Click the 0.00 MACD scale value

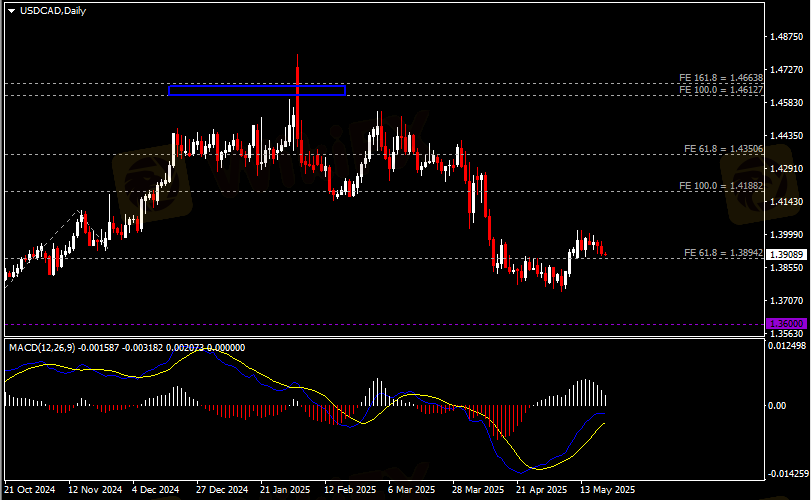point(777,405)
